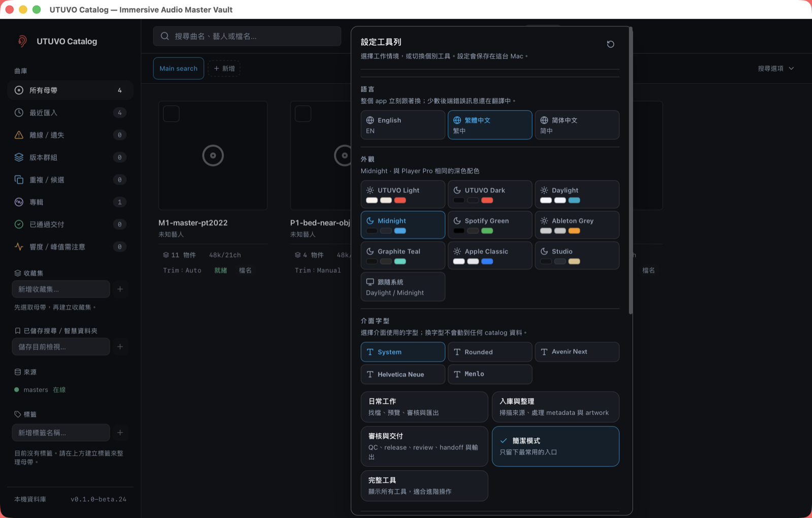Image resolution: width=812 pixels, height=518 pixels.
Task: Select 跟隨系統 appearance option
Action: point(403,287)
